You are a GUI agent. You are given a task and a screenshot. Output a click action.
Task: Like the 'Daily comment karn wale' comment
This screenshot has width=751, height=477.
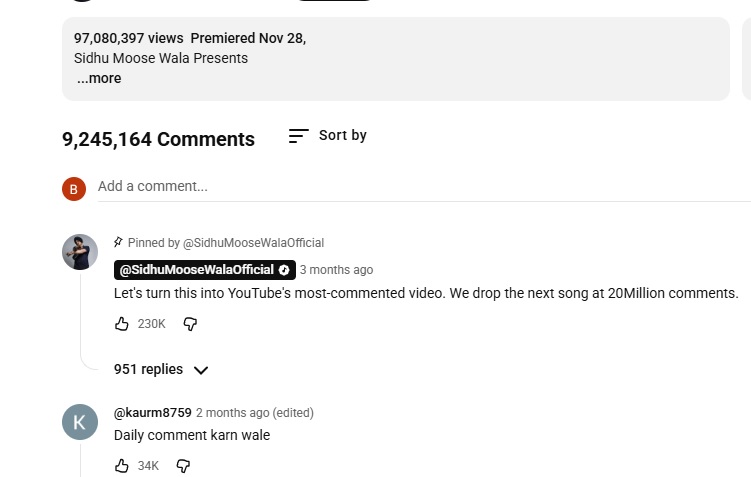coord(122,466)
